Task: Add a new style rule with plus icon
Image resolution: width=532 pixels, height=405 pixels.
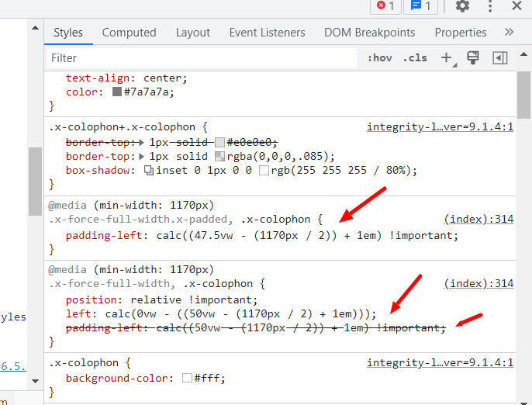Action: [446, 58]
